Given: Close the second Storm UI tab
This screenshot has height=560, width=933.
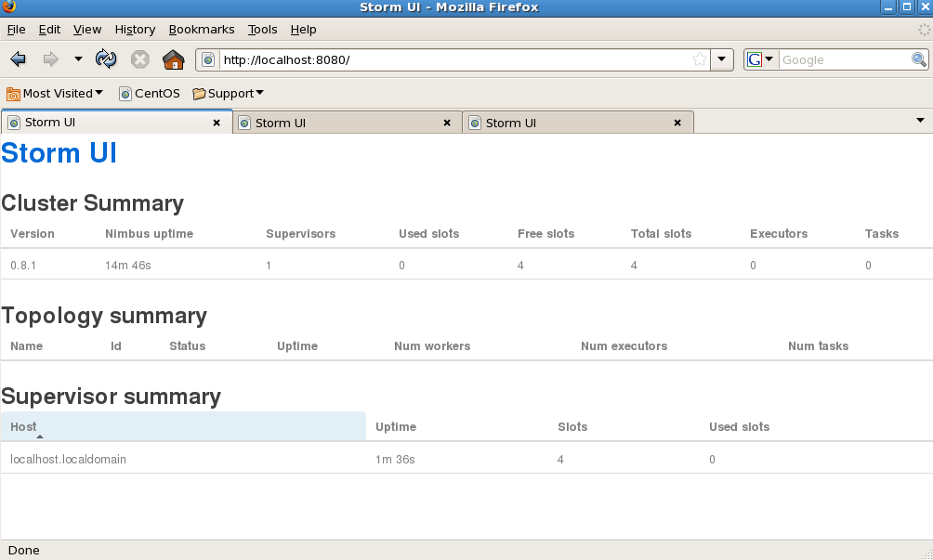Looking at the screenshot, I should point(447,123).
